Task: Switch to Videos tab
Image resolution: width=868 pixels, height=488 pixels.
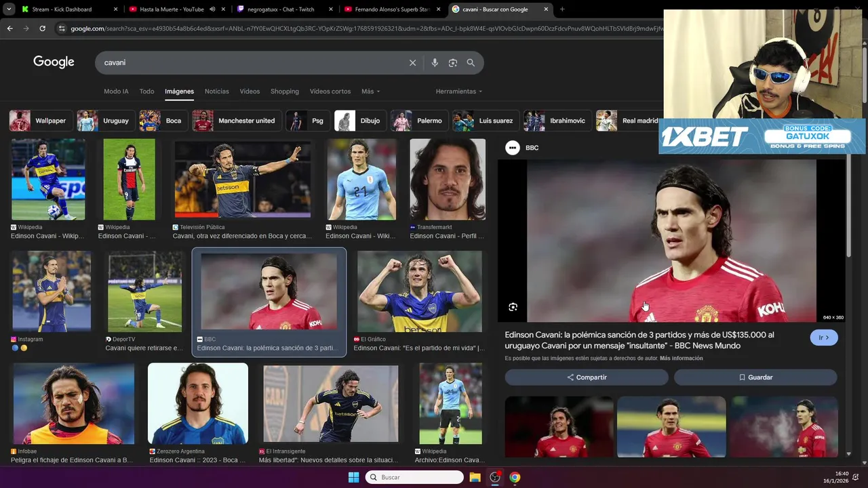Action: 250,91
